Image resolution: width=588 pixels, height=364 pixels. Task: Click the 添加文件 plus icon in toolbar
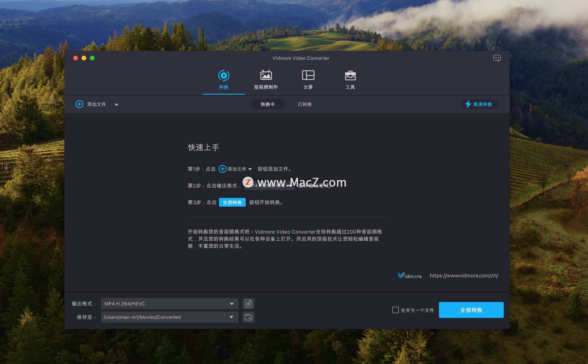79,104
